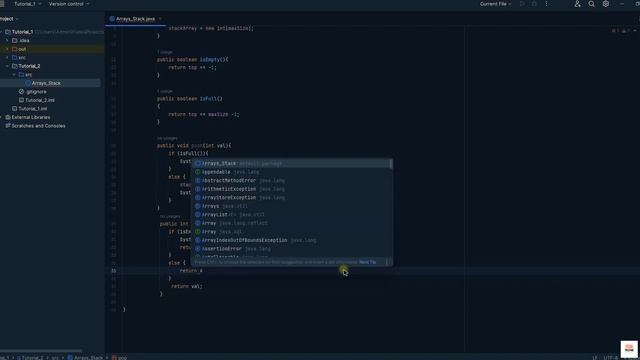The image size is (640, 360).
Task: Collapse the Tutorial_1 root node
Action: (2, 32)
